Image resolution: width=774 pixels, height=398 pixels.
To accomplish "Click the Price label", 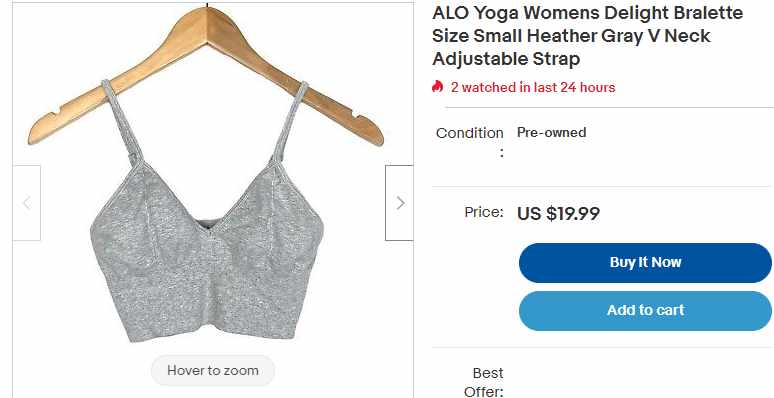I will pos(484,212).
